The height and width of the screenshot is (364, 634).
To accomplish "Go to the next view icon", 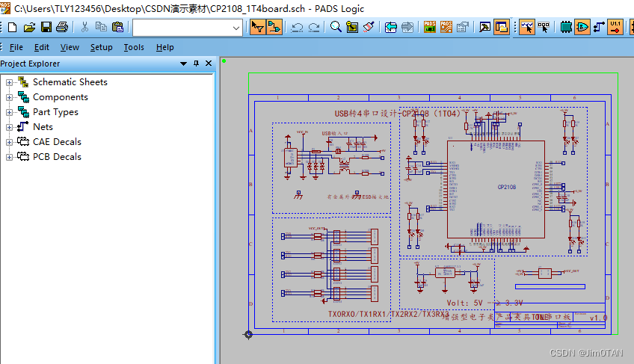I will (x=407, y=27).
